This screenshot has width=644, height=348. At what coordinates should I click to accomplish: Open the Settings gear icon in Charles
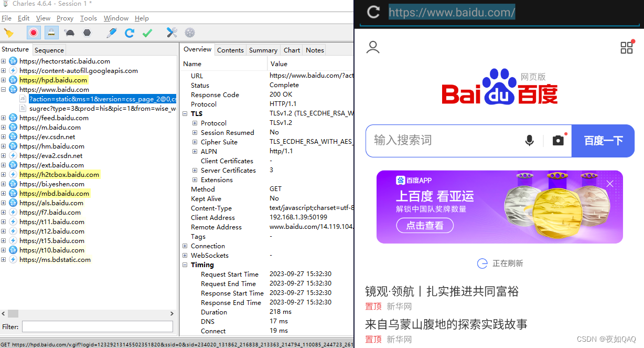190,33
